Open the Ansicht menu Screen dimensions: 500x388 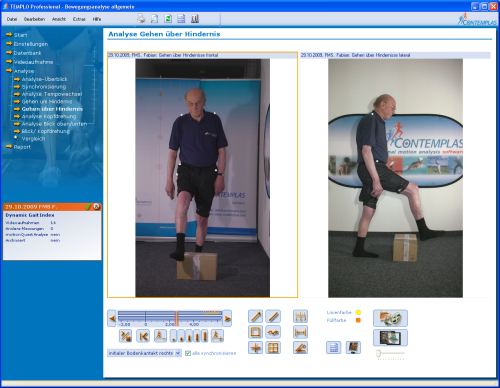tap(59, 19)
